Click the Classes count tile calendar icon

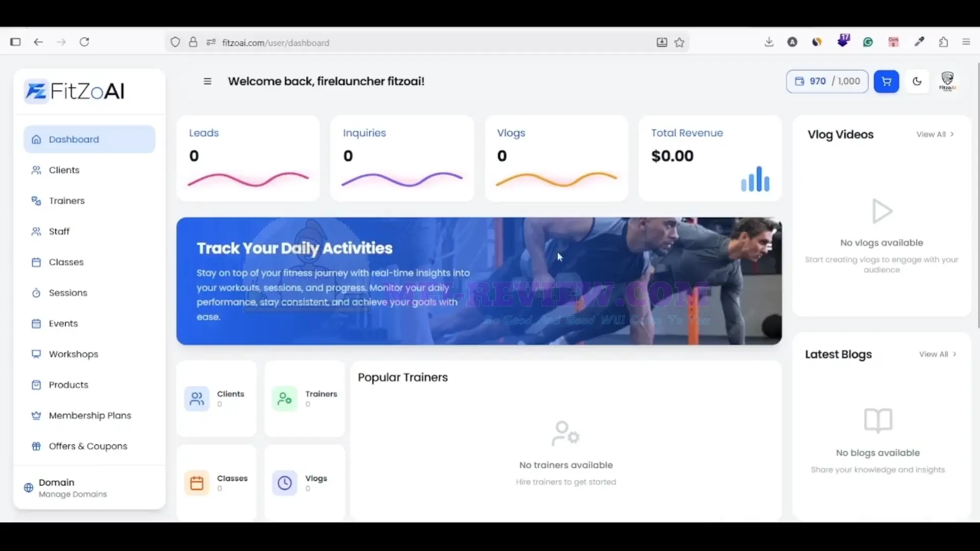pos(197,483)
